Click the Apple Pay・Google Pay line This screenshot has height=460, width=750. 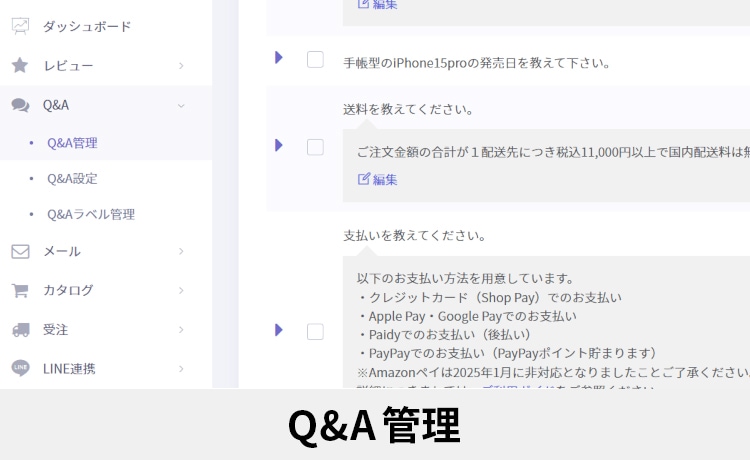pos(467,316)
